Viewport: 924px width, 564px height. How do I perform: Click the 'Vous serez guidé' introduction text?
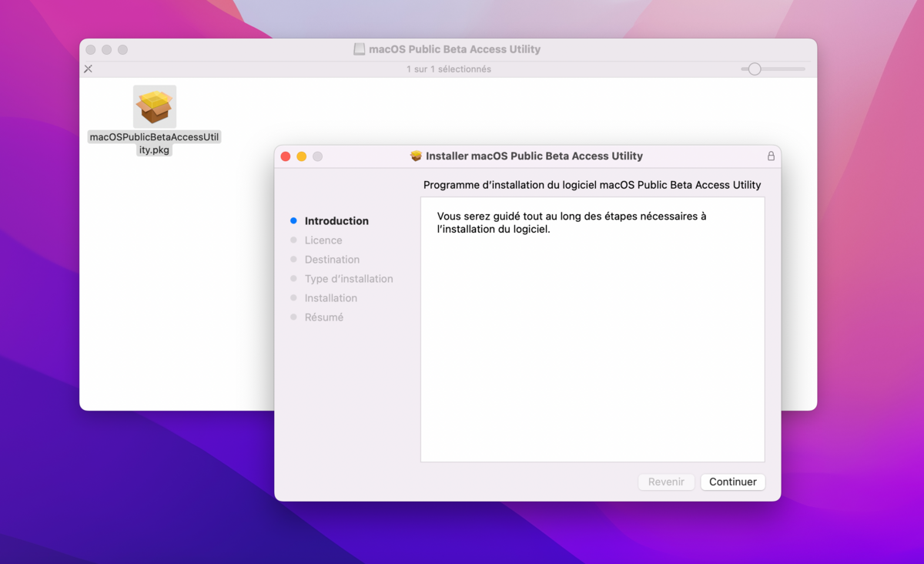click(x=571, y=223)
